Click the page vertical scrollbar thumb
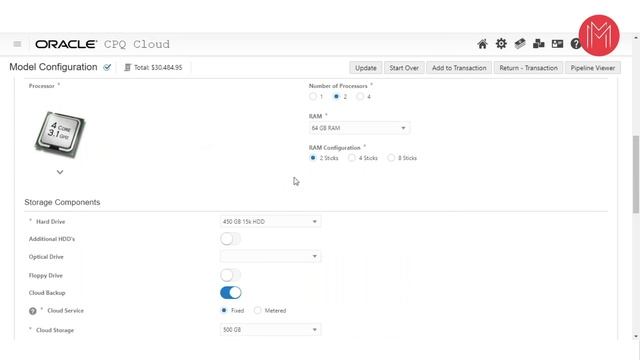Viewport: 640px width, 360px height. pyautogui.click(x=636, y=174)
